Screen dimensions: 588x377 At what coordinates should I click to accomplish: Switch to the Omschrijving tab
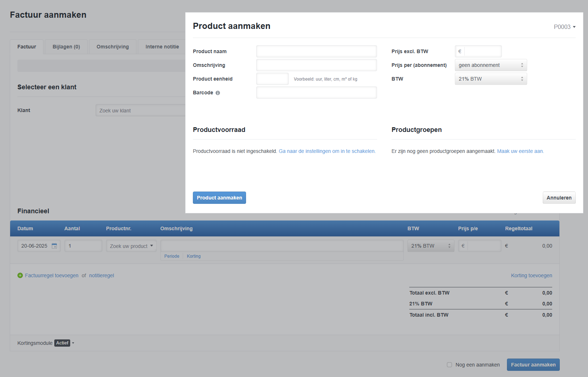[x=112, y=47]
